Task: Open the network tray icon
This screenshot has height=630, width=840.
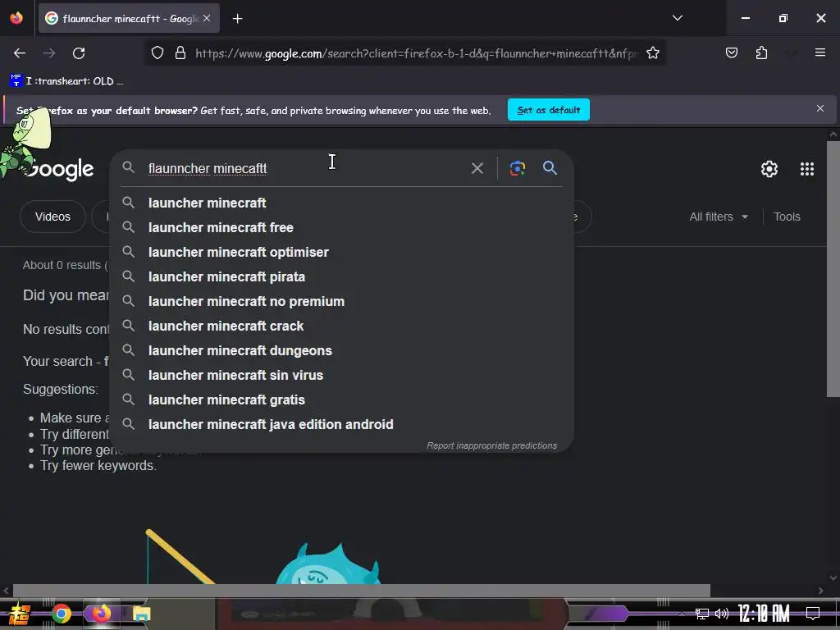Action: point(702,614)
